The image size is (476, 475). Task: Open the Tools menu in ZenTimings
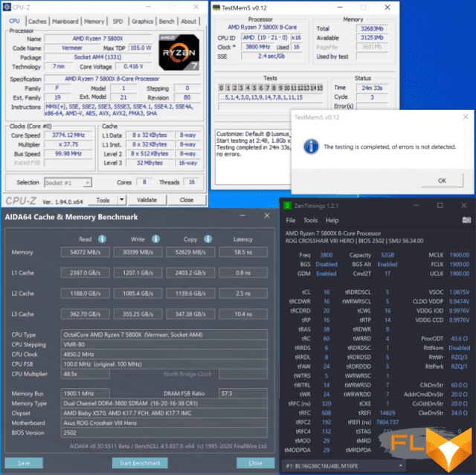[311, 220]
